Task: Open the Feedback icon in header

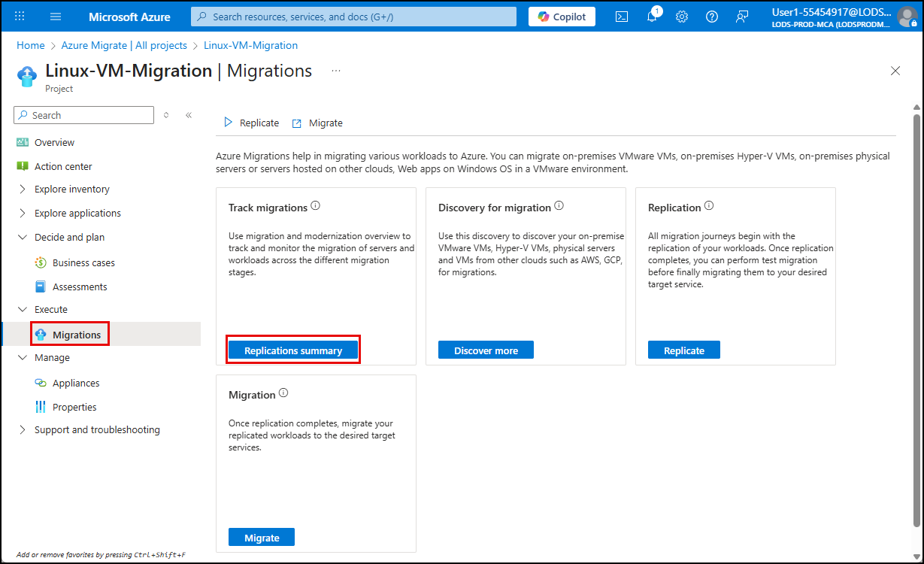Action: click(742, 17)
